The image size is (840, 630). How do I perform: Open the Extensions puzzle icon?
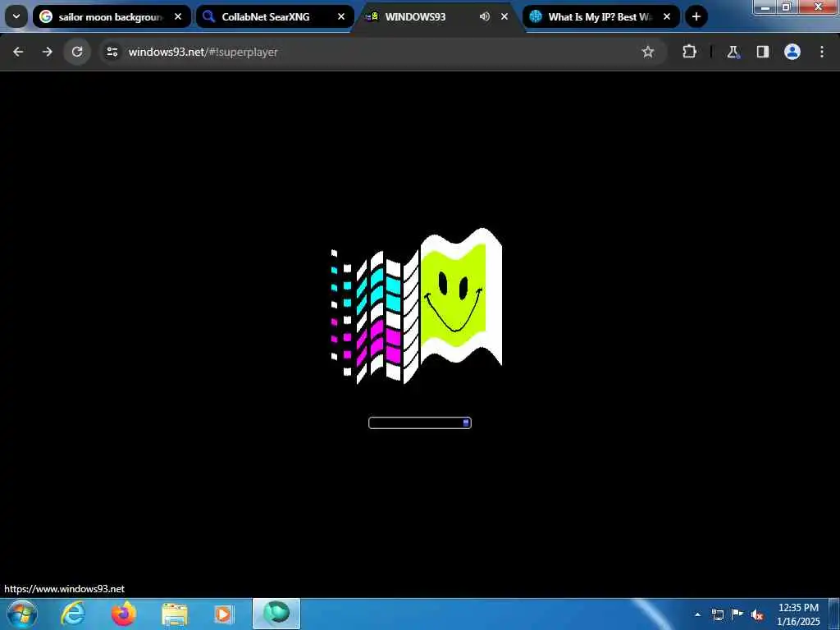pyautogui.click(x=689, y=52)
